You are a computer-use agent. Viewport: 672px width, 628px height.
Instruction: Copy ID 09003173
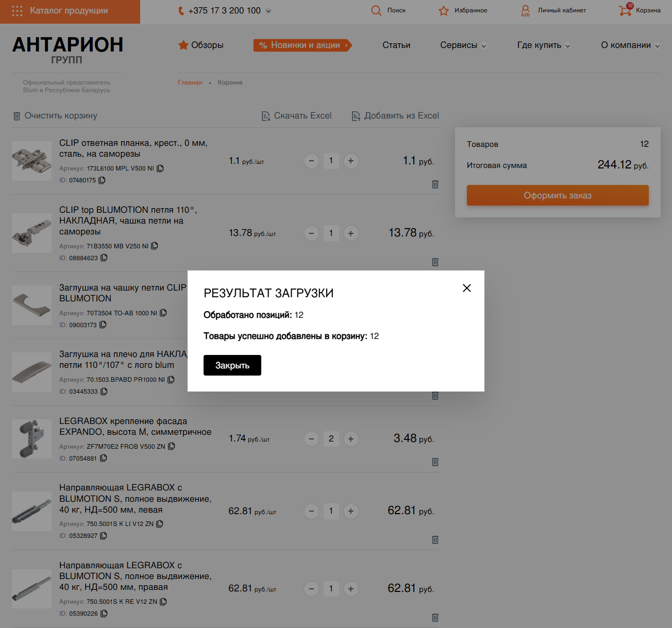103,325
